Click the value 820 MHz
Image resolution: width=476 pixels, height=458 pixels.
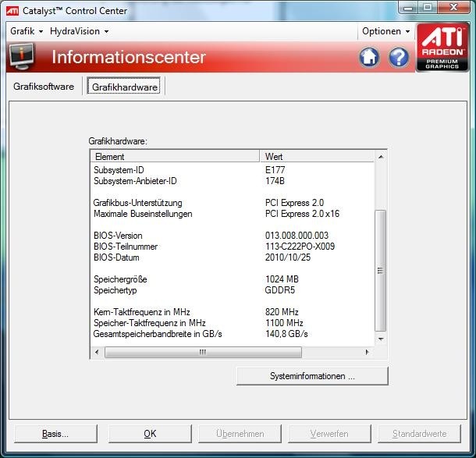tap(282, 312)
